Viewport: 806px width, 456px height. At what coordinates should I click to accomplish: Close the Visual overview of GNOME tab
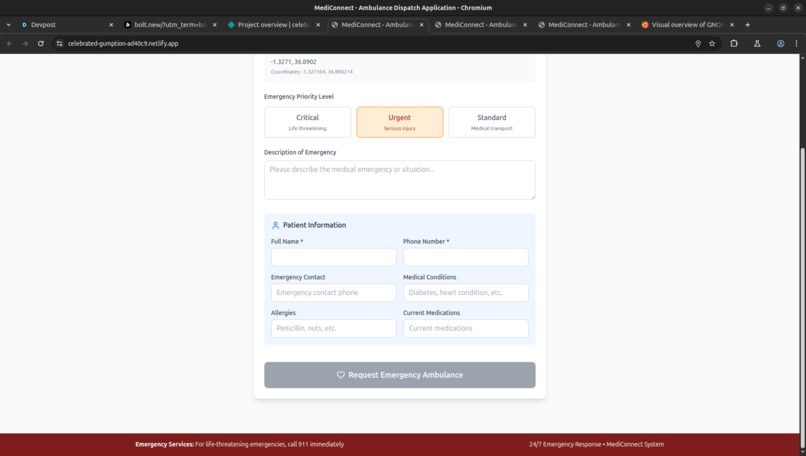732,25
